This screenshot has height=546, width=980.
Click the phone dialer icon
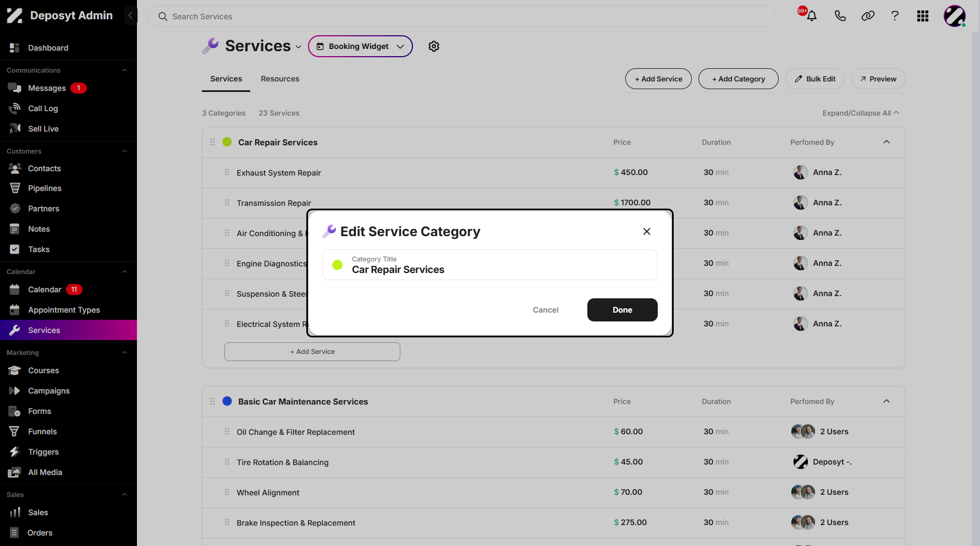[840, 16]
